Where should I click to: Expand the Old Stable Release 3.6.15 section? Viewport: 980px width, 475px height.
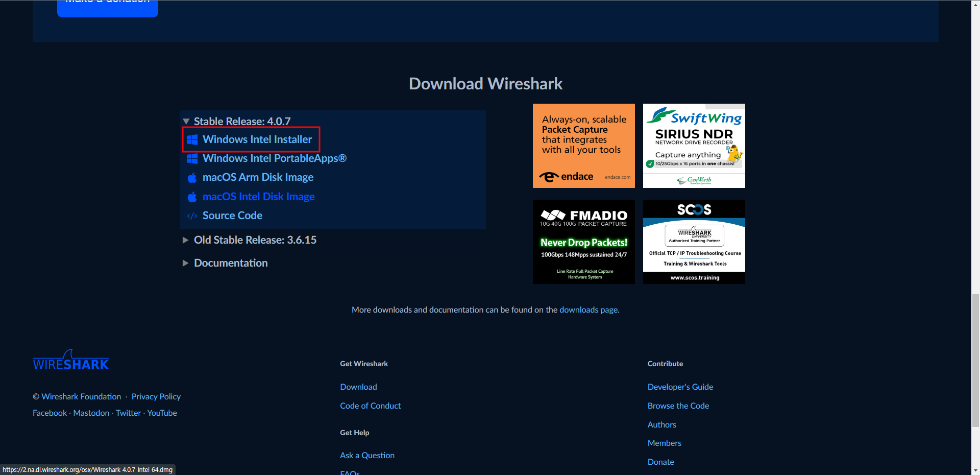[x=185, y=240]
